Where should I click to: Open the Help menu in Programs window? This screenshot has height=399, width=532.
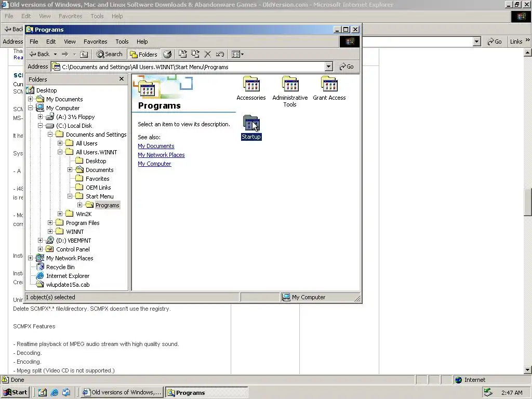pos(142,42)
